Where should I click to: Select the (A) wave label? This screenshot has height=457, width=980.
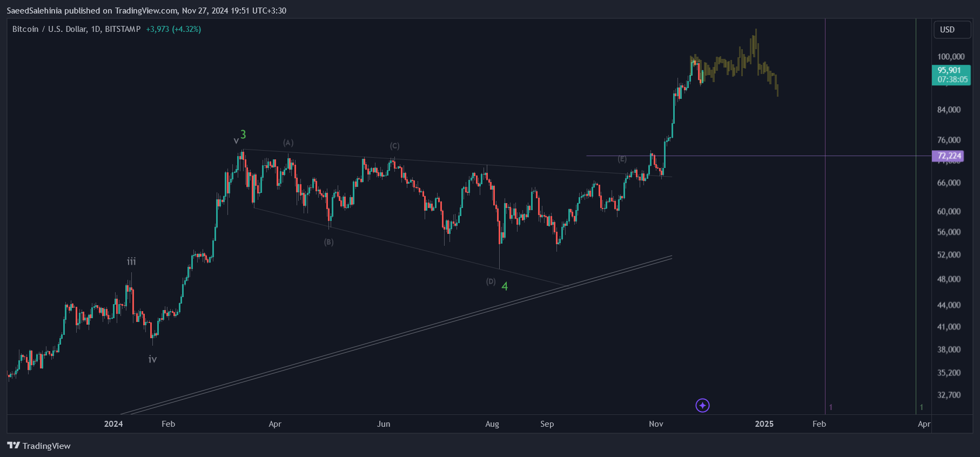pos(288,143)
